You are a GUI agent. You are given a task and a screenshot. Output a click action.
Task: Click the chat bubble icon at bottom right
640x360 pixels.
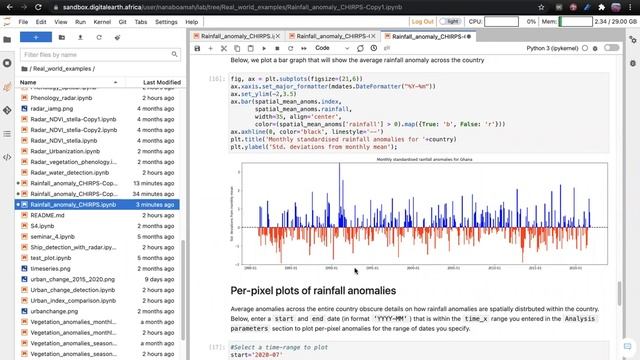(627, 347)
